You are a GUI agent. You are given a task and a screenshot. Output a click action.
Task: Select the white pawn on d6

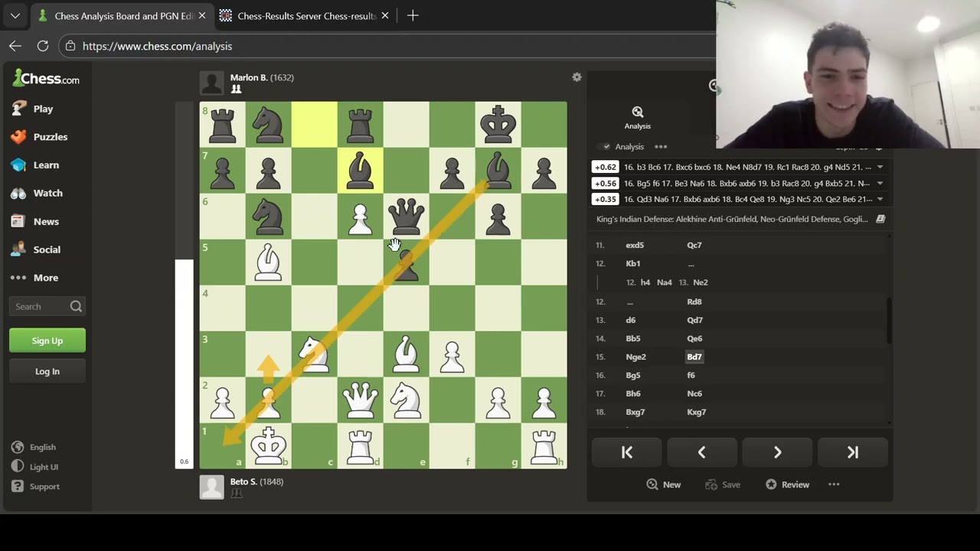(360, 216)
